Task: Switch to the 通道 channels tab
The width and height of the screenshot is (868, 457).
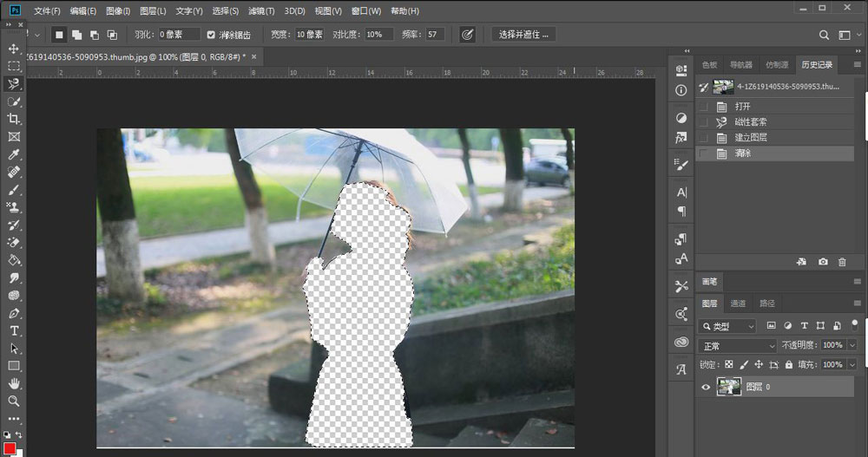Action: (x=738, y=304)
